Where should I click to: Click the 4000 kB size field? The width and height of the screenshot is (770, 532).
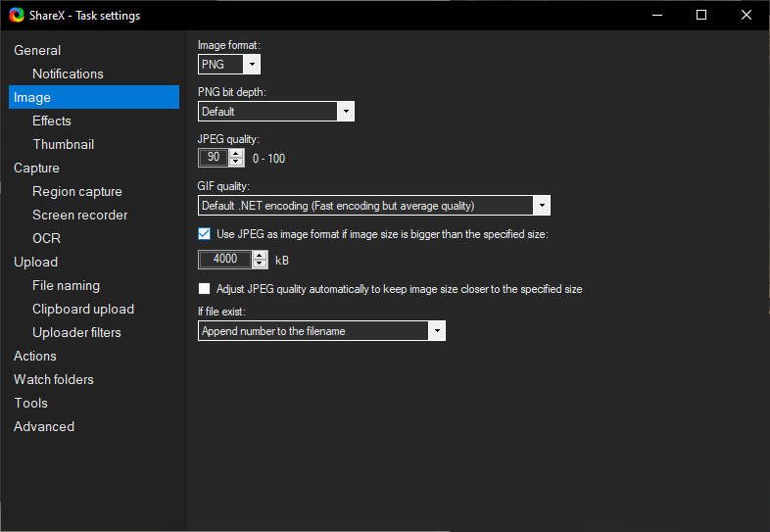(225, 260)
